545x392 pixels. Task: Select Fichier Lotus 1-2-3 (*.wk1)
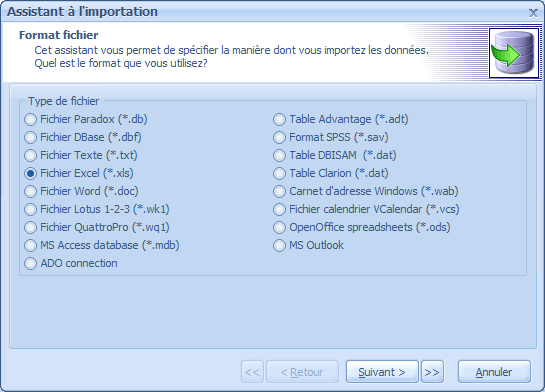click(97, 209)
